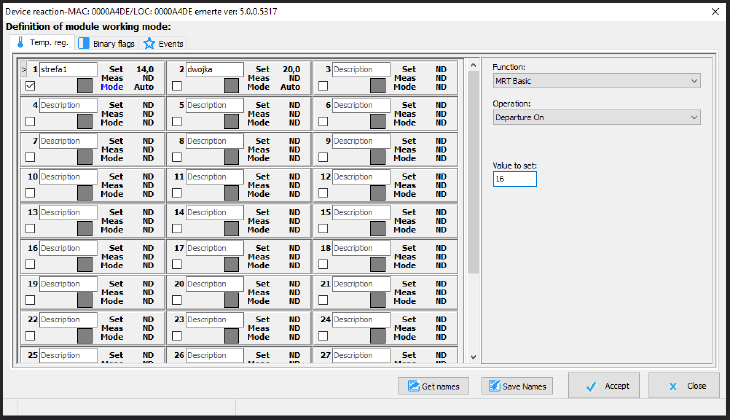
Task: Tick the checkbox for zone 3
Action: tap(323, 86)
